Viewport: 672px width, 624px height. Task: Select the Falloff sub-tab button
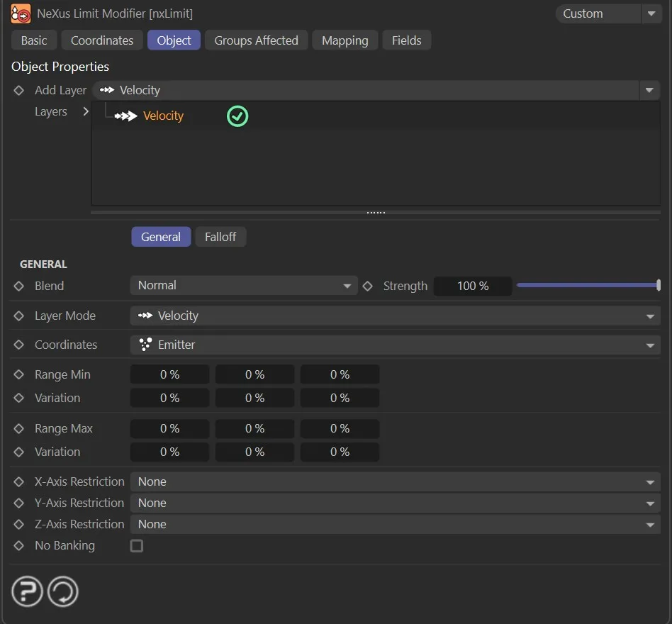coord(220,237)
